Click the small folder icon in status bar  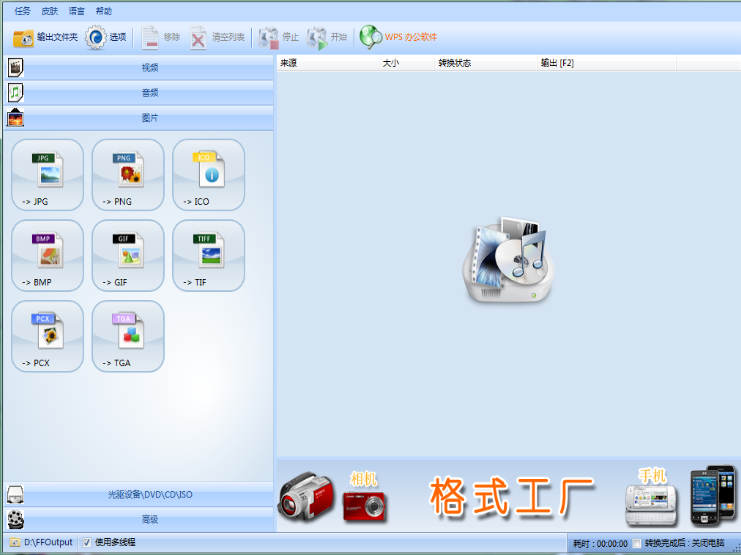coord(15,542)
